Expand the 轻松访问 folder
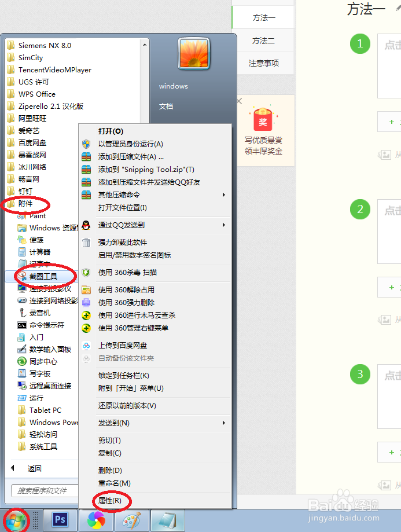The width and height of the screenshot is (401, 532). click(43, 435)
